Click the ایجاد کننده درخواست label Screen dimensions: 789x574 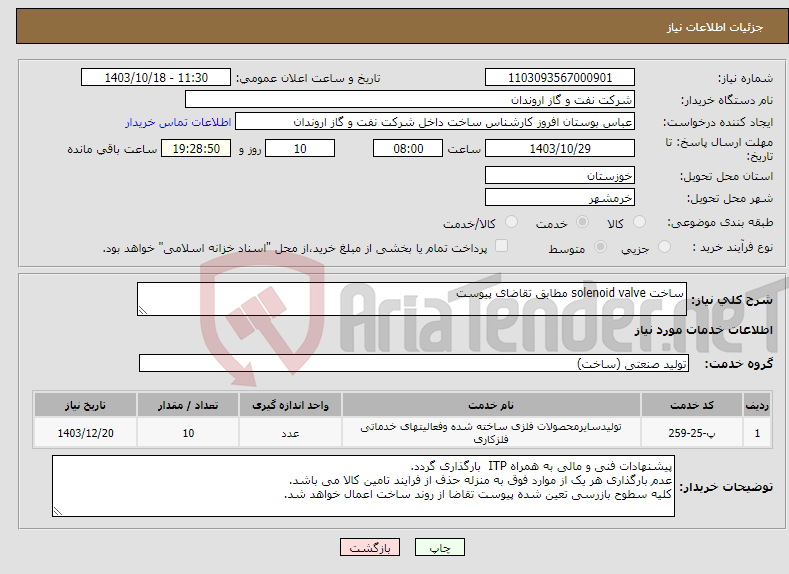[718, 123]
